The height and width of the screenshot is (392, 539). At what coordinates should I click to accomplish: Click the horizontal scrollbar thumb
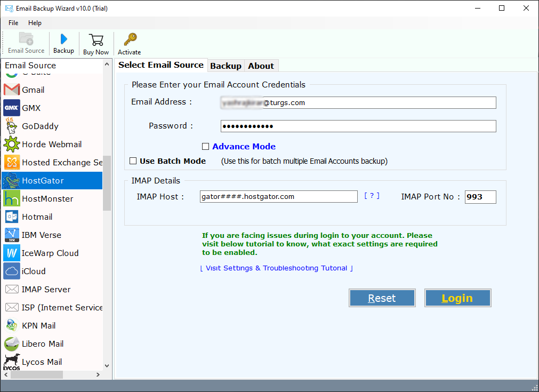coord(36,374)
